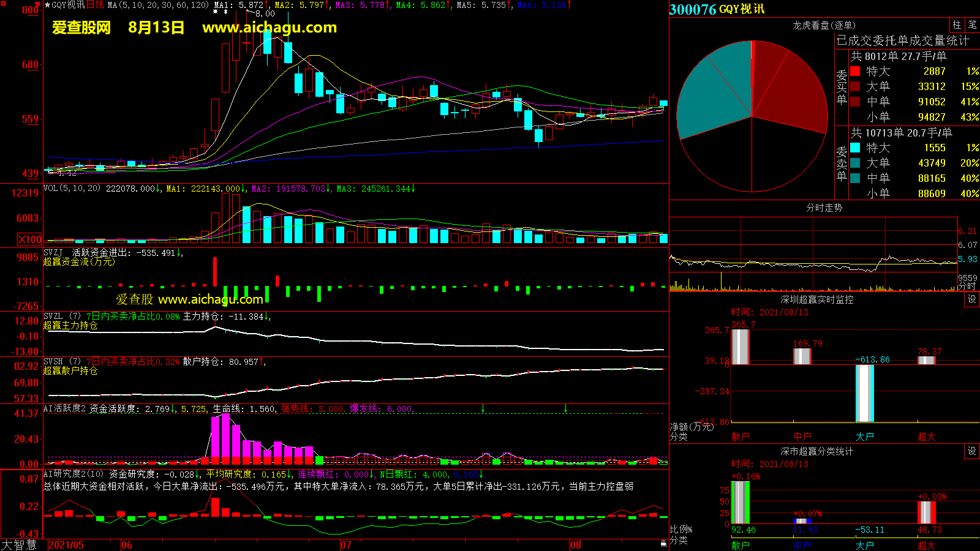Click the 日线 period label

pos(96,5)
